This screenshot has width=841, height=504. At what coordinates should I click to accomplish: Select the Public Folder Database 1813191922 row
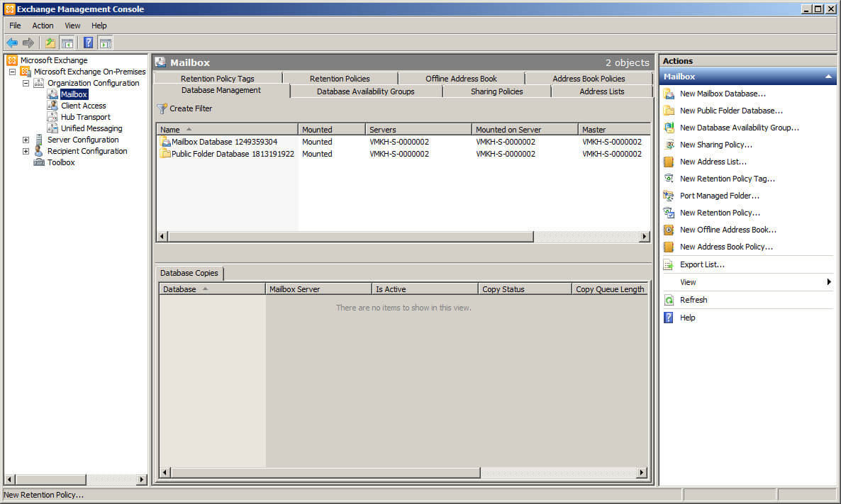pyautogui.click(x=403, y=154)
